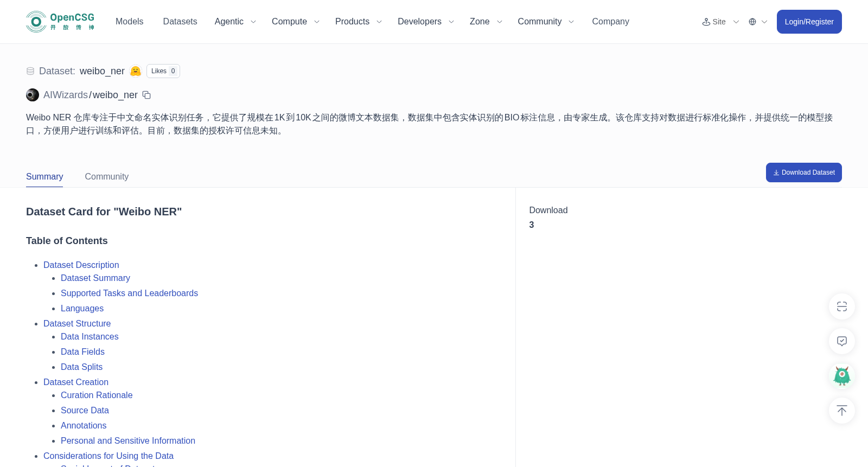868x467 pixels.
Task: Click the Likes 0 button
Action: pyautogui.click(x=163, y=71)
